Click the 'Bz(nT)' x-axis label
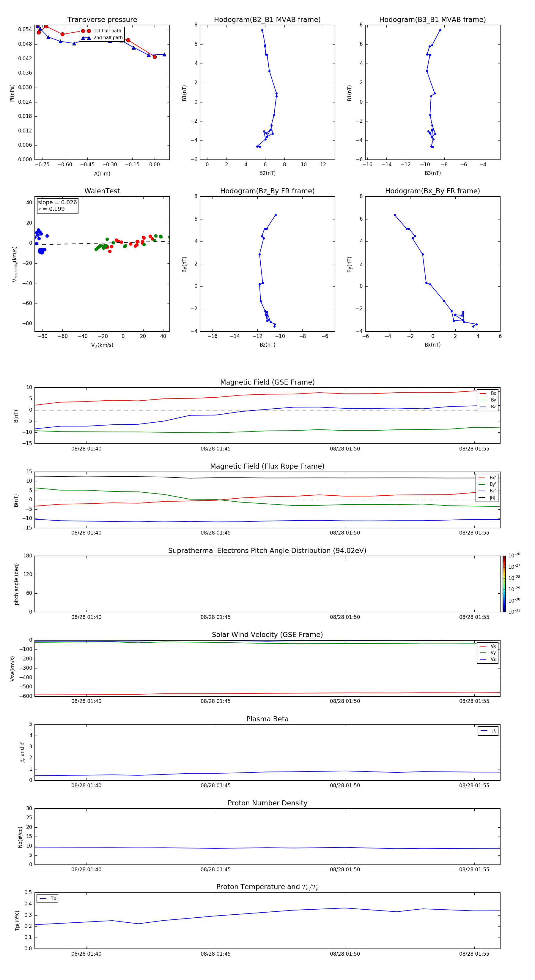This screenshot has height=980, width=535. coord(267,345)
